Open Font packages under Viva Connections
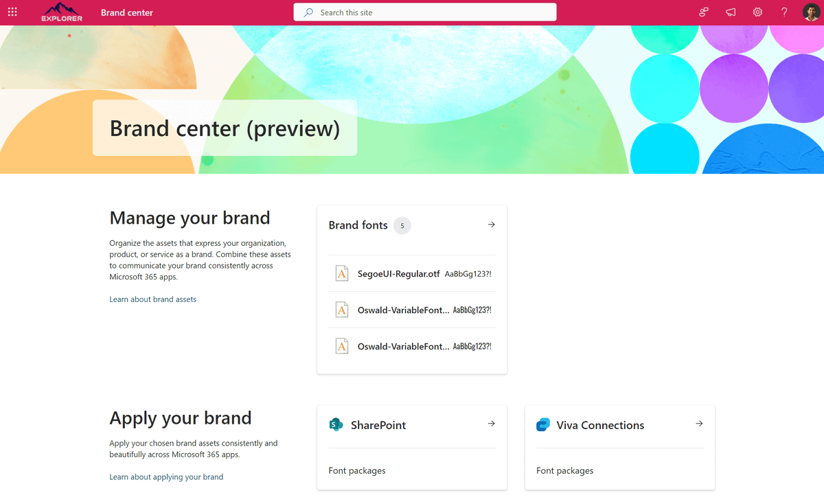The image size is (824, 504). tap(564, 470)
